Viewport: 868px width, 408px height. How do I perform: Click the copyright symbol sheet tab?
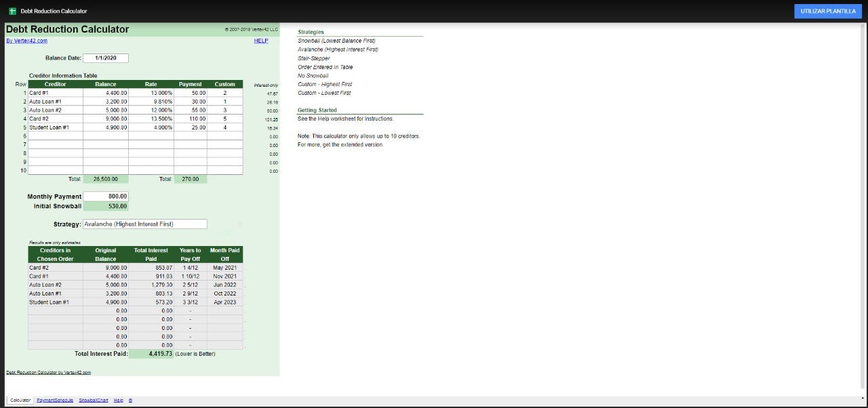point(130,400)
